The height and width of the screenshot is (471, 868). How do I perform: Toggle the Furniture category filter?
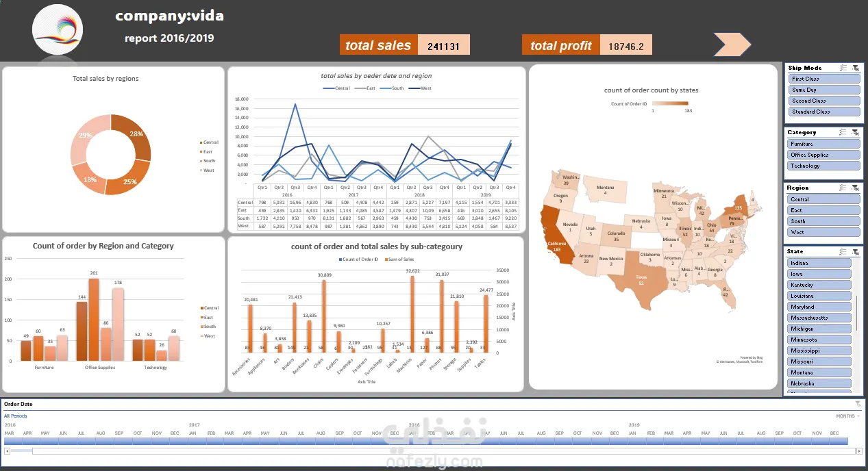(x=824, y=144)
